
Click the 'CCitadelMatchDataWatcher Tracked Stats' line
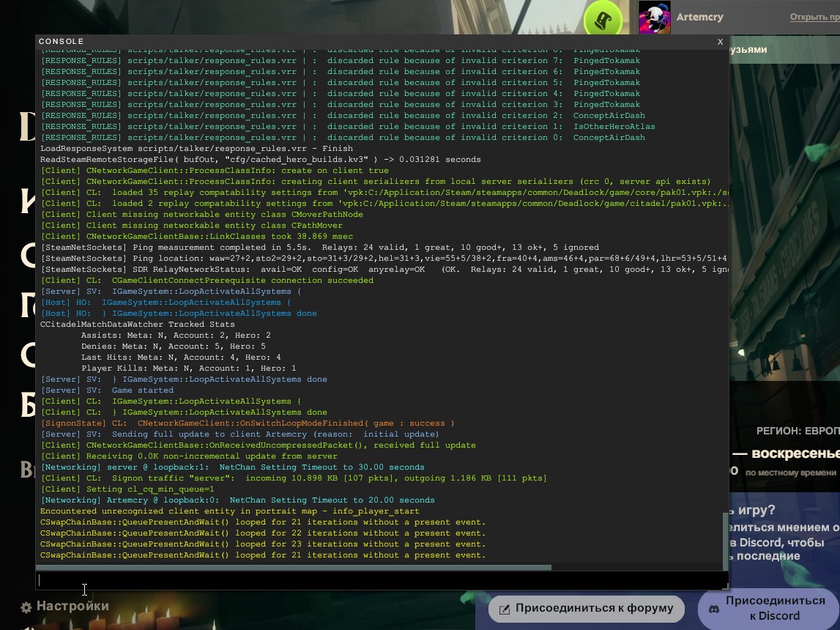coord(137,324)
